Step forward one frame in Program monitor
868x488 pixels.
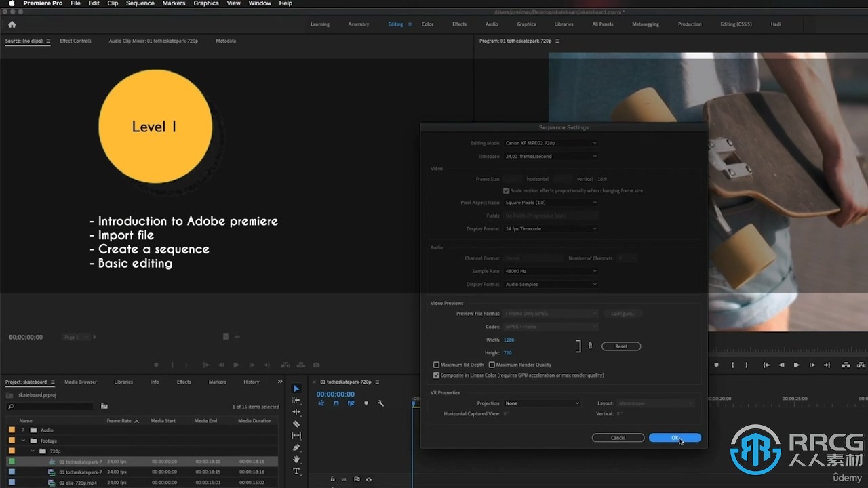[x=812, y=365]
